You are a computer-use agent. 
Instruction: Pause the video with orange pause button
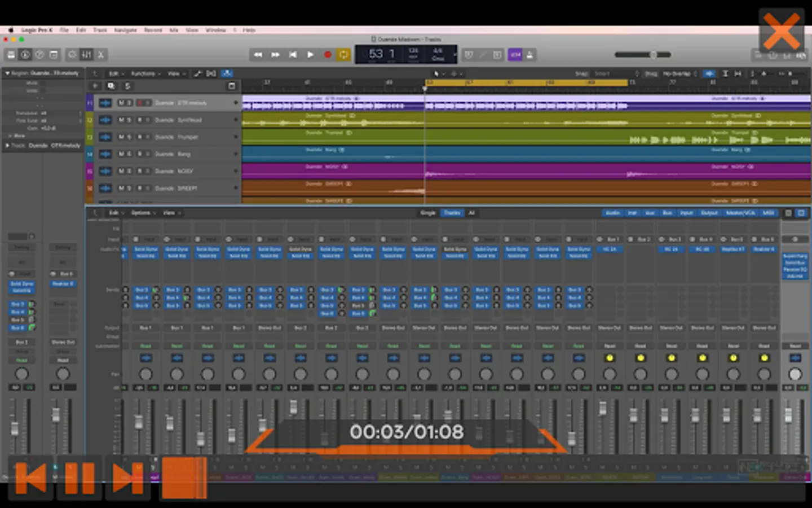(80, 479)
